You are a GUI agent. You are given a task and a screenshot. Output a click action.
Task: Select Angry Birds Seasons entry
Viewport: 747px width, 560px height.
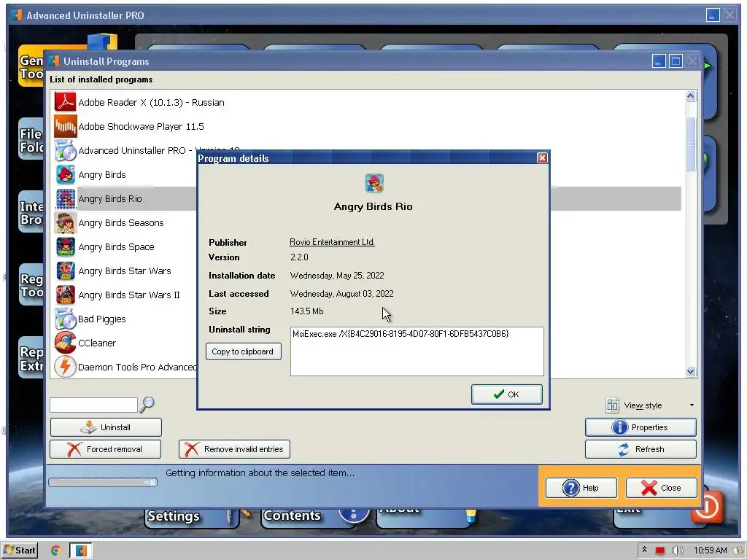coord(121,222)
